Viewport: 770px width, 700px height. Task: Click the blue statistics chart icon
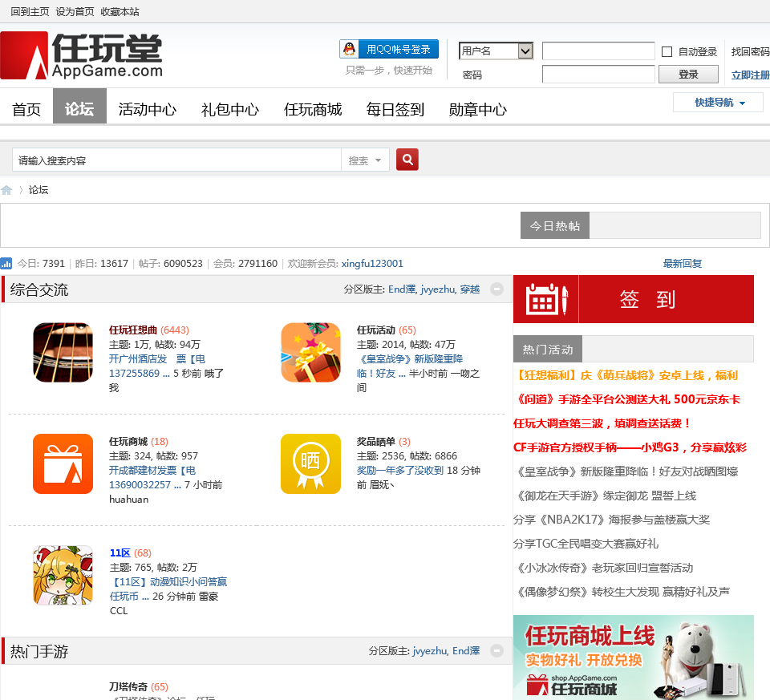(6, 264)
